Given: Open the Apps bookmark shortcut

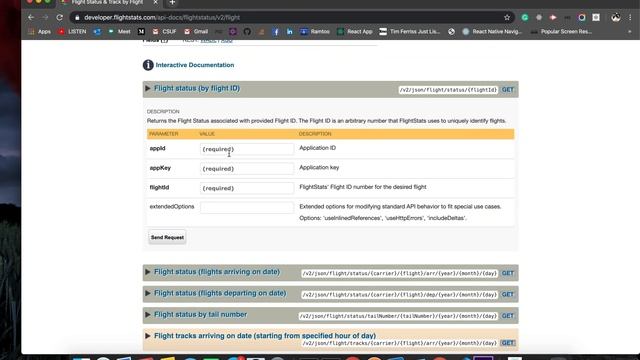Looking at the screenshot, I should point(39,31).
